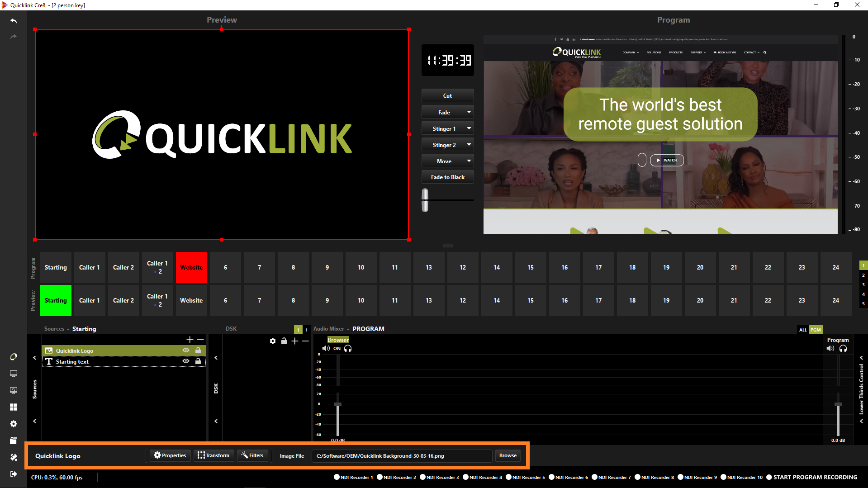Open Transform for selected source
The image size is (868, 488).
(213, 455)
